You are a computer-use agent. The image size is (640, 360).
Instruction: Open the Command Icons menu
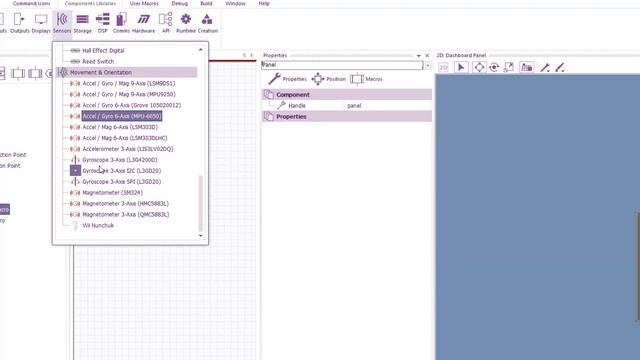point(31,3)
